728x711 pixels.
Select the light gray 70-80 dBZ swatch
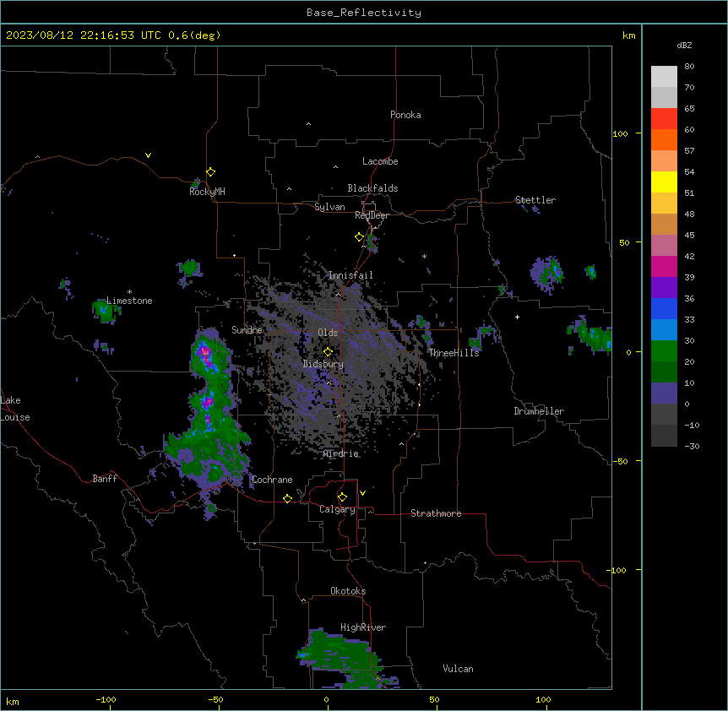click(x=664, y=77)
